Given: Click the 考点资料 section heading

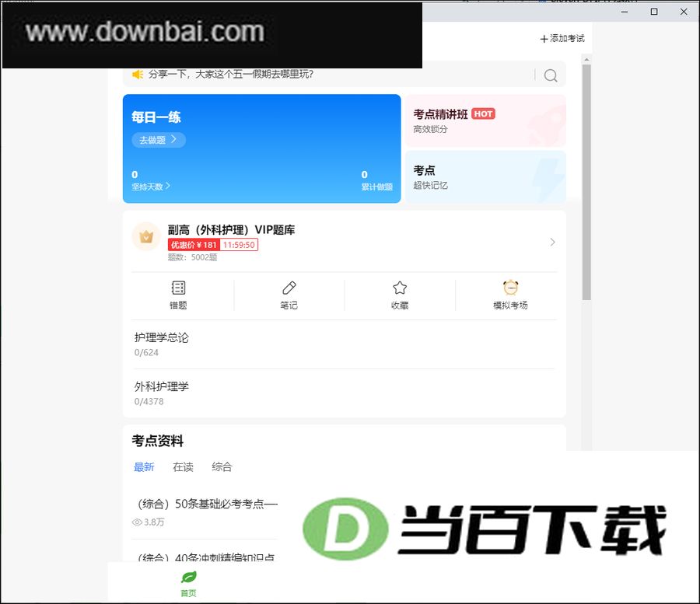Looking at the screenshot, I should 158,442.
